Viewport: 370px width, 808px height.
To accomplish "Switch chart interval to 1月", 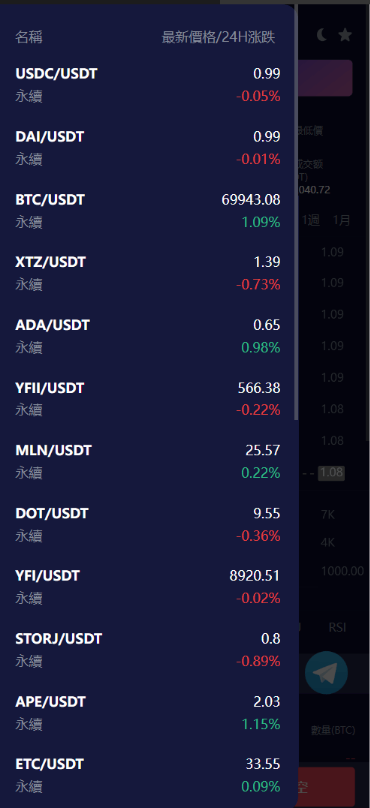I will click(342, 221).
